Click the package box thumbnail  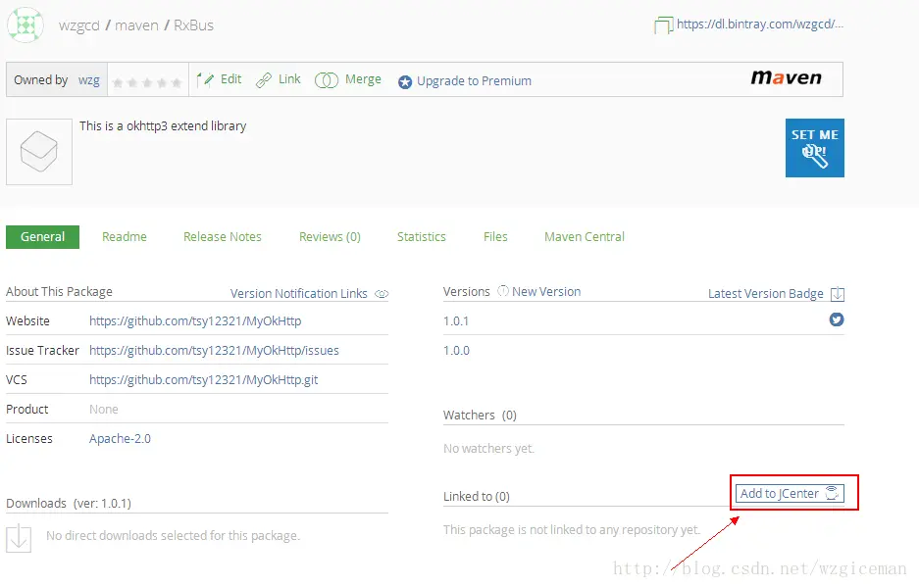tap(39, 152)
